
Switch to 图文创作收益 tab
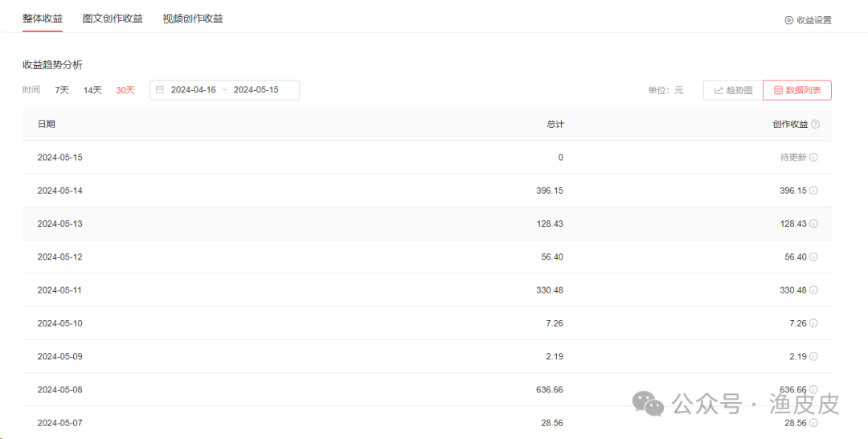pyautogui.click(x=113, y=18)
